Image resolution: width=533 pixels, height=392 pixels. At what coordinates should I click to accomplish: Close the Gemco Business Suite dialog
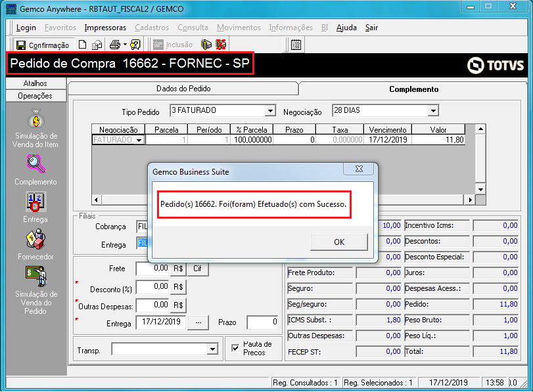click(x=359, y=169)
